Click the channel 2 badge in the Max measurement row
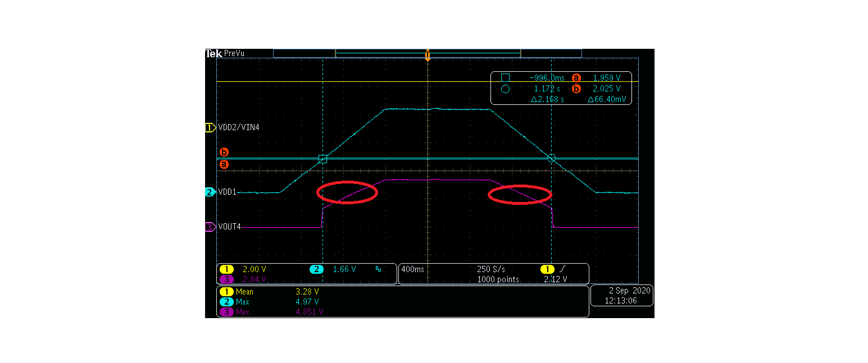Viewport: 868px width, 363px height. pos(226,302)
